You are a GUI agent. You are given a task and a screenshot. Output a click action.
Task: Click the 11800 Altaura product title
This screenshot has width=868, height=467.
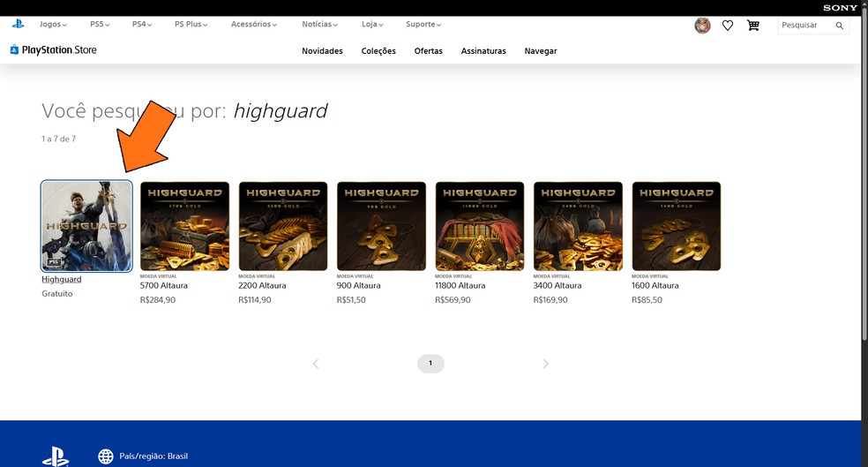pos(460,286)
